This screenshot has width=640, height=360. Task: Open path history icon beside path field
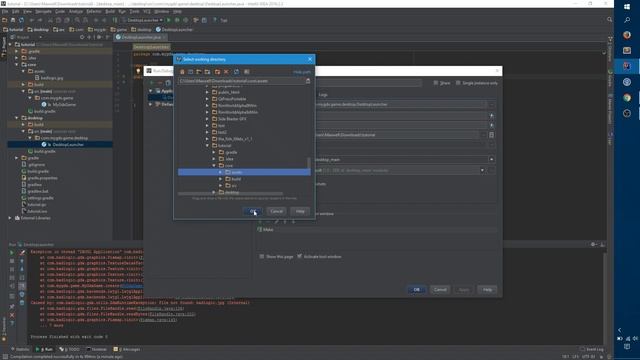308,81
